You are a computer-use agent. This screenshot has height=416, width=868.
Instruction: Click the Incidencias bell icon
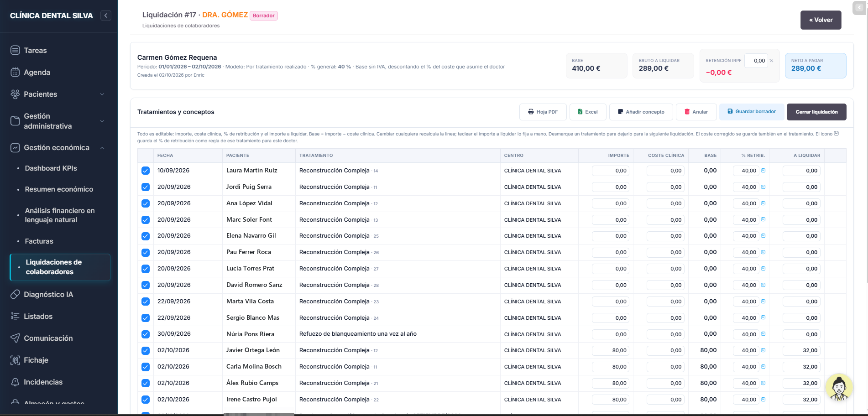pos(15,382)
